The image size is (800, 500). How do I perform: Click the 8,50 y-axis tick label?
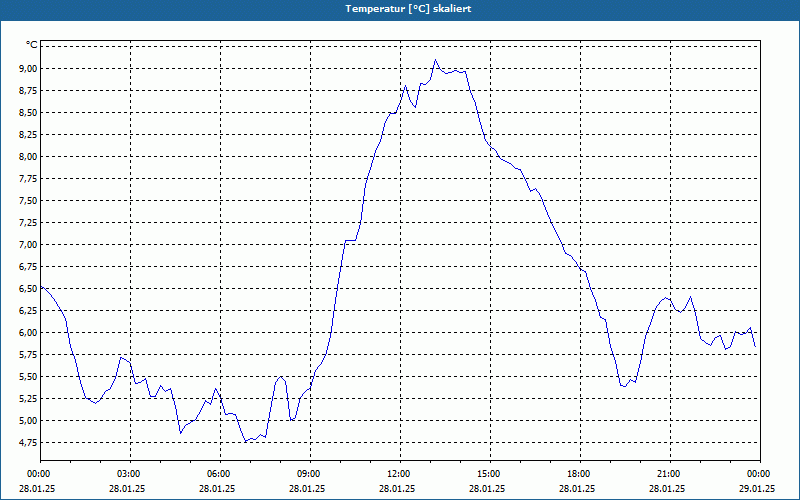coord(29,112)
